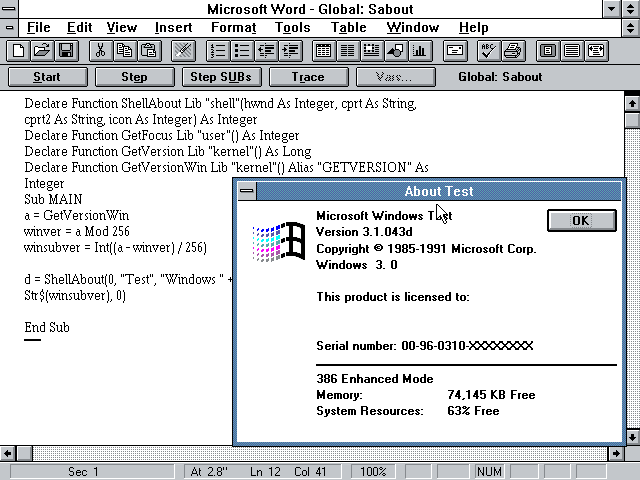Run the spelling check with the ABC icon
The height and width of the screenshot is (480, 640).
489,51
